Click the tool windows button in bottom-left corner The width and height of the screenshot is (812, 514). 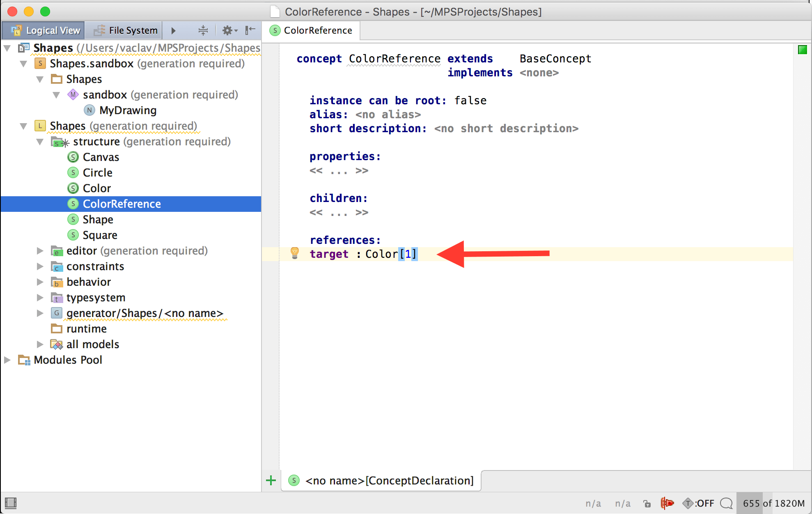11,503
